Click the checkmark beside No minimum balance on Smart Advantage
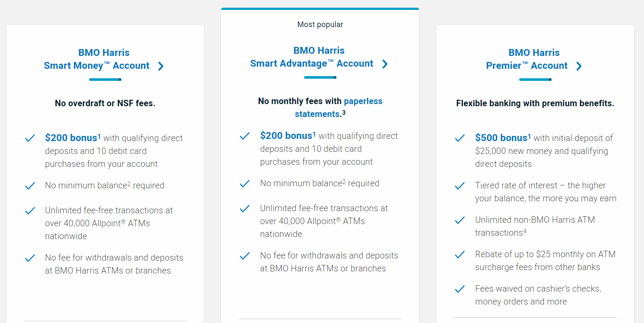The height and width of the screenshot is (323, 644). click(x=244, y=184)
